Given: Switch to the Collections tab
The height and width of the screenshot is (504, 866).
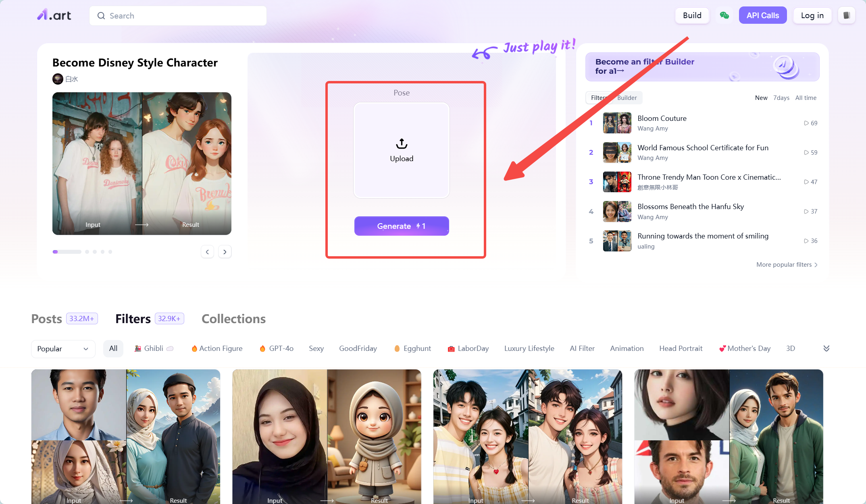Looking at the screenshot, I should (233, 319).
